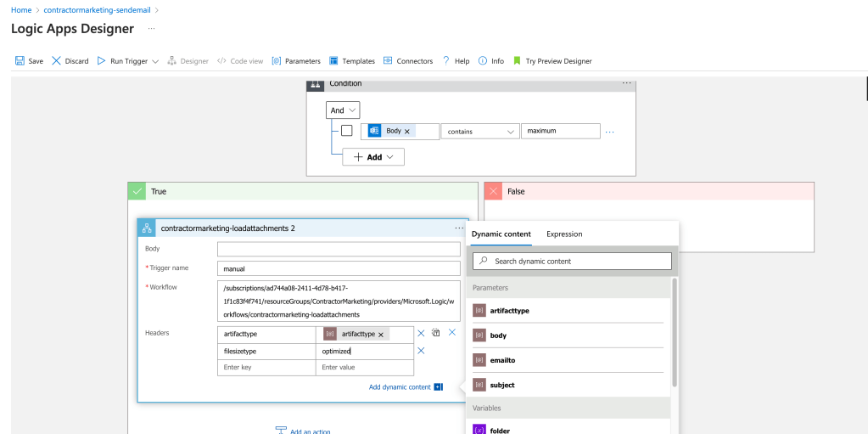
Task: Click the empty 'Enter value' header field
Action: pyautogui.click(x=365, y=368)
